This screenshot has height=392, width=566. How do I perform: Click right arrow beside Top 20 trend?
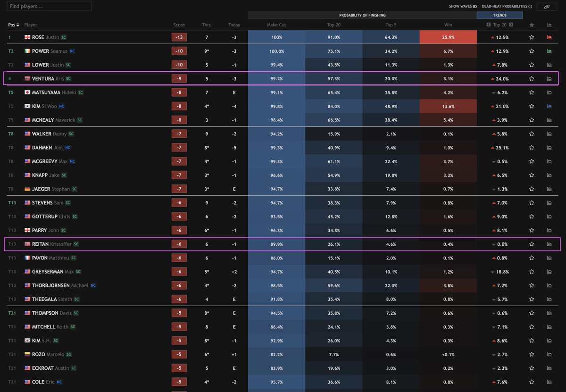pyautogui.click(x=511, y=25)
